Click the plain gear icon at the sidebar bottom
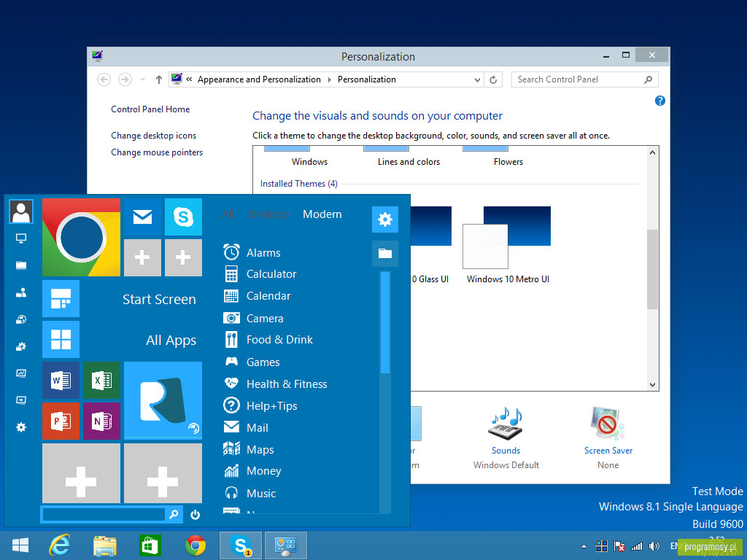This screenshot has width=747, height=560. [x=21, y=427]
